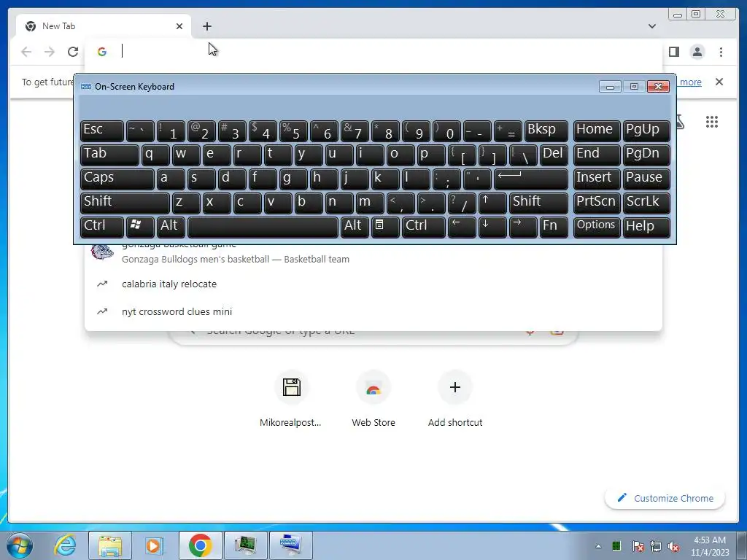
Task: Toggle the left Shift key
Action: (x=125, y=203)
